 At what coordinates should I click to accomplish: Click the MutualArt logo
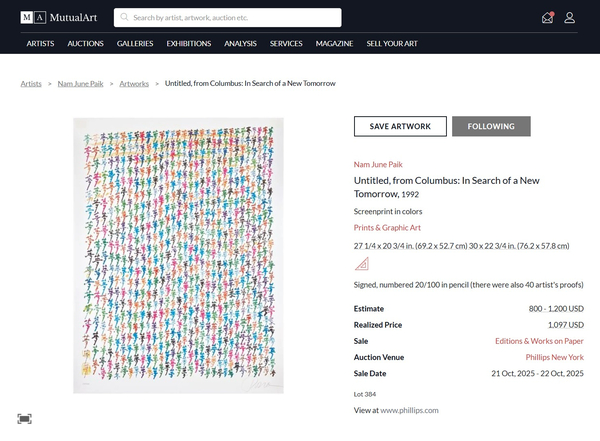[x=59, y=17]
